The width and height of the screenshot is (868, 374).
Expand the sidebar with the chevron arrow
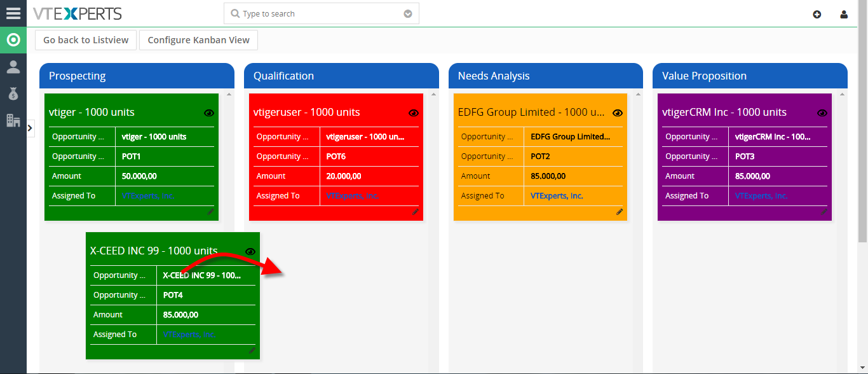[x=30, y=128]
